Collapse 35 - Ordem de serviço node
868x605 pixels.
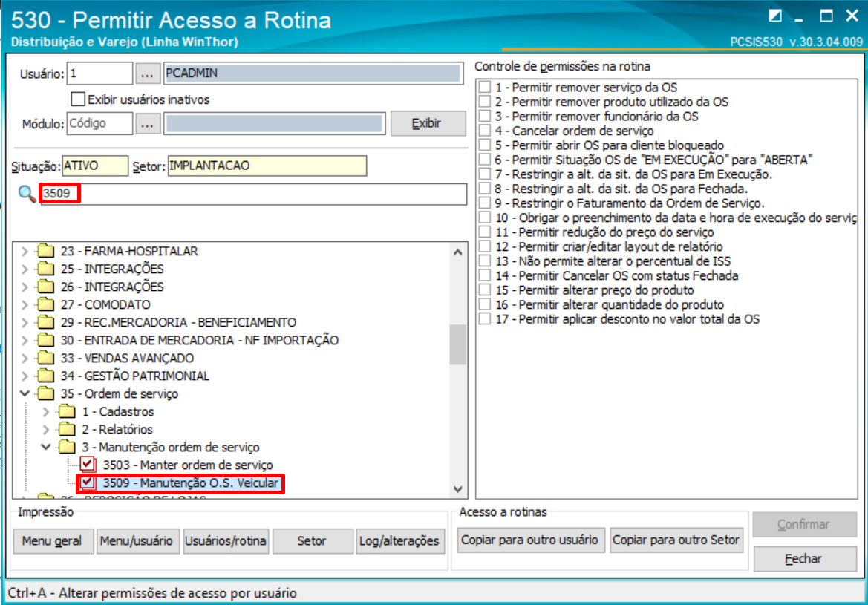[x=25, y=393]
